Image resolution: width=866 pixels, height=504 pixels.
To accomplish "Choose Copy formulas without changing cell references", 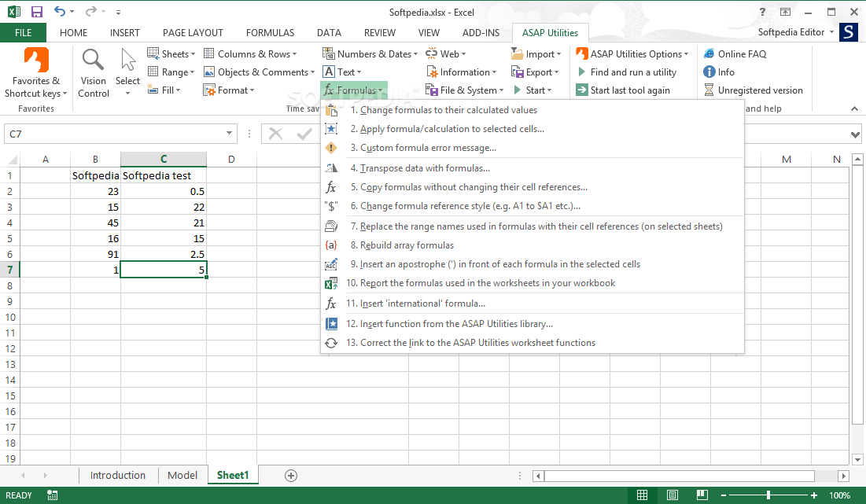I will click(x=532, y=186).
